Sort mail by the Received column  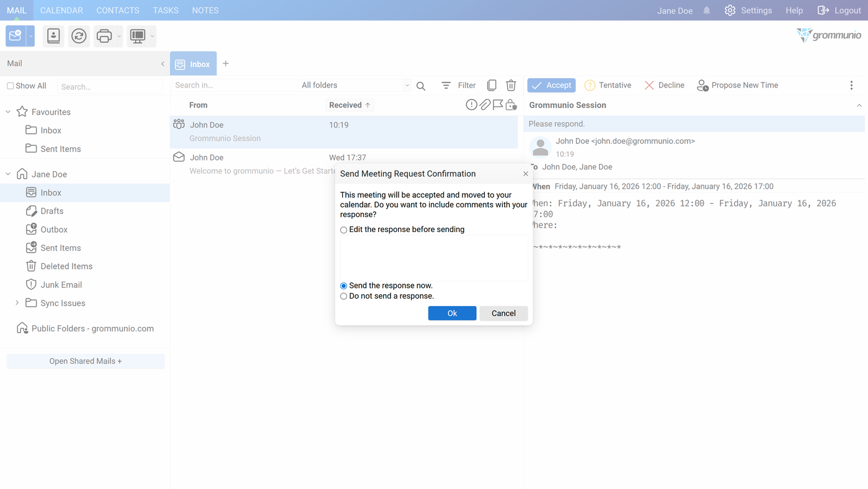(x=350, y=105)
